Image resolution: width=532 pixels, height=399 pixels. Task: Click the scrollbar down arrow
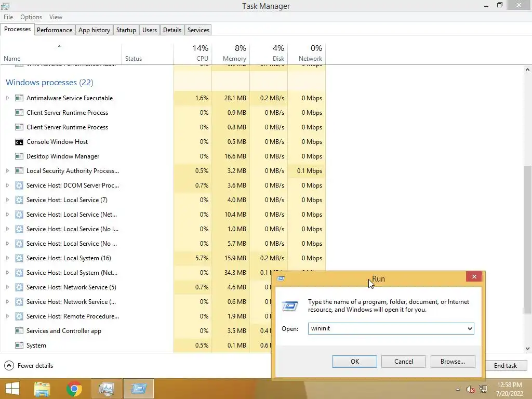(x=527, y=349)
